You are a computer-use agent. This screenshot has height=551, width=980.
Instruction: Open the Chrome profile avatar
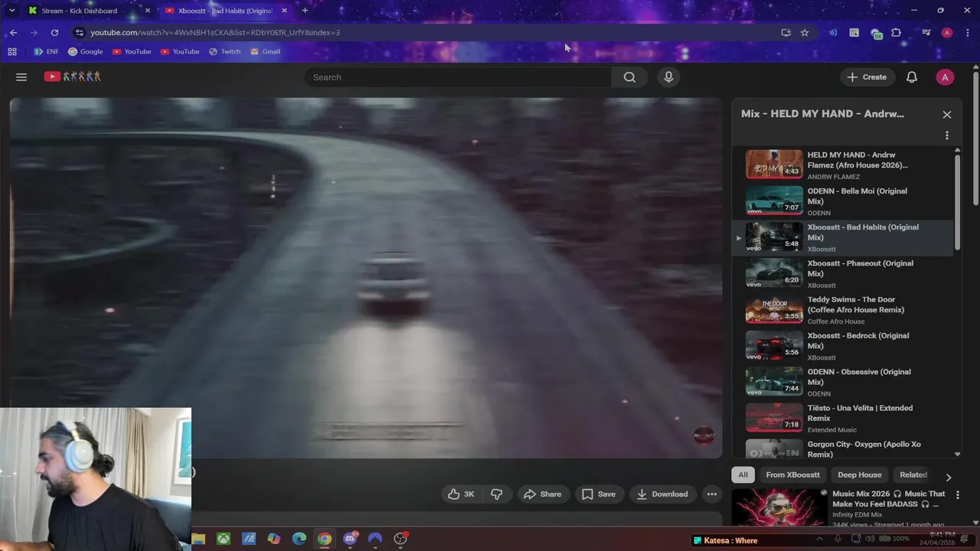947,33
